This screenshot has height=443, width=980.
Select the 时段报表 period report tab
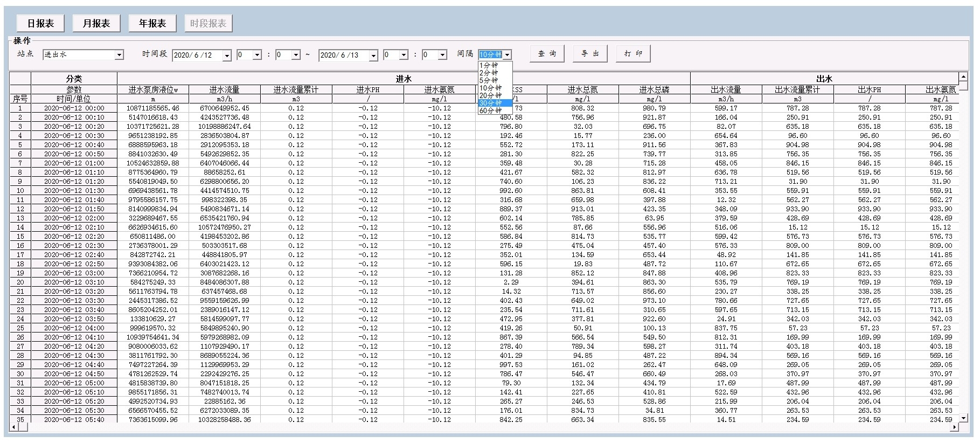(x=208, y=23)
